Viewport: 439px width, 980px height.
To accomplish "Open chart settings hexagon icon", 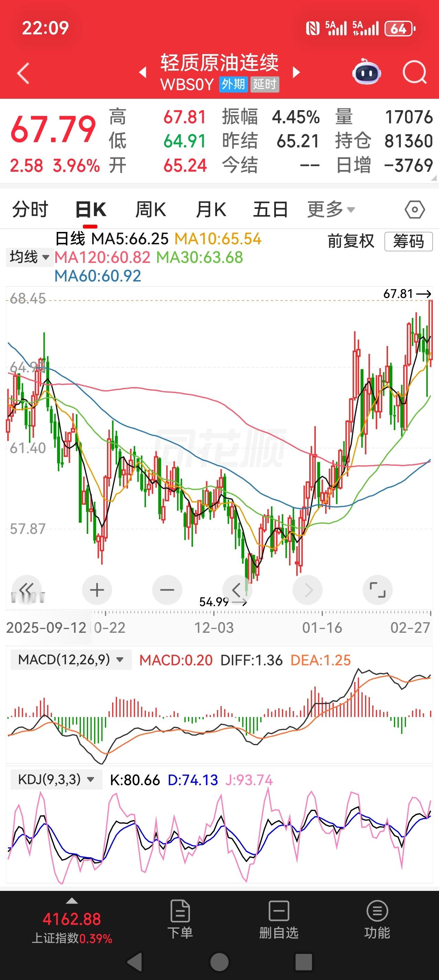I will 415,209.
